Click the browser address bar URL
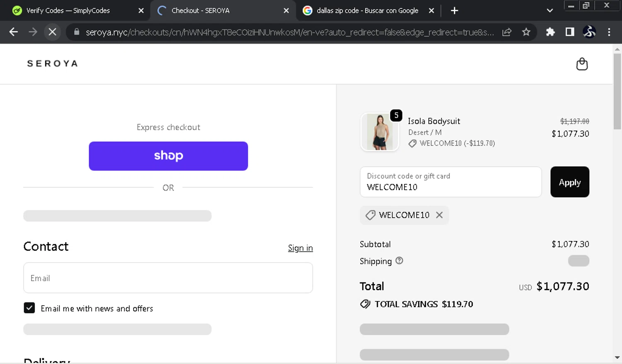The height and width of the screenshot is (364, 622). (x=289, y=32)
